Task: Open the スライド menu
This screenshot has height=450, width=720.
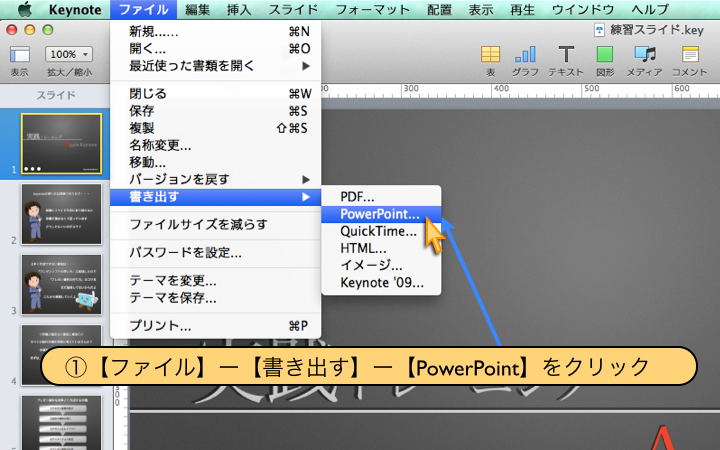Action: tap(293, 10)
